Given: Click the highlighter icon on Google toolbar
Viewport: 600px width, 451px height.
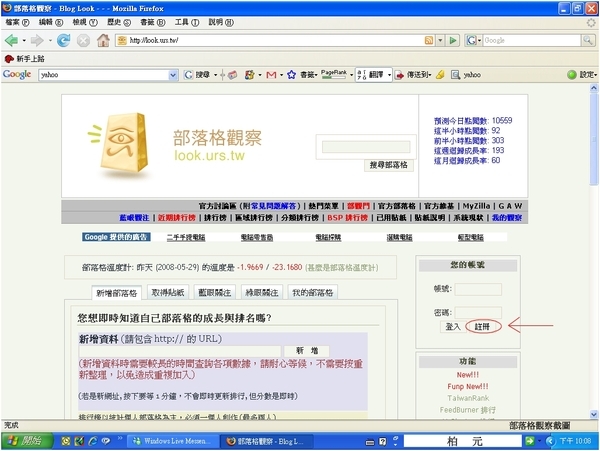Looking at the screenshot, I should pyautogui.click(x=440, y=75).
